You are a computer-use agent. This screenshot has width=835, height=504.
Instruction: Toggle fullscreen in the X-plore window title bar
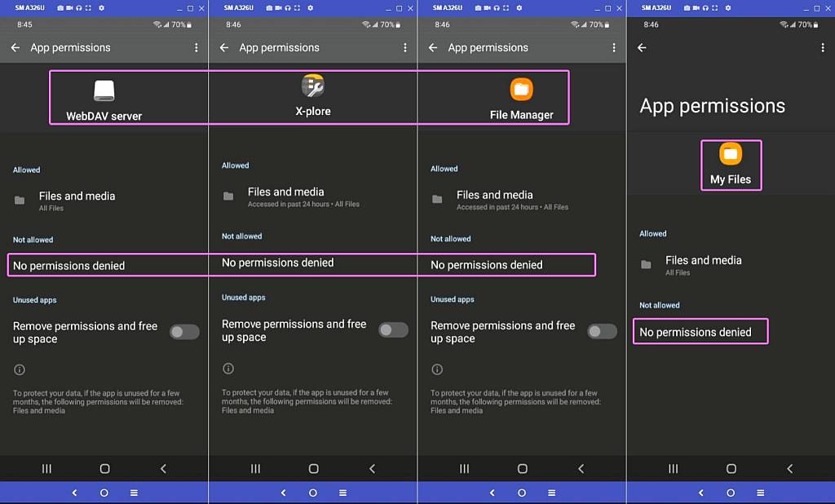click(x=297, y=8)
